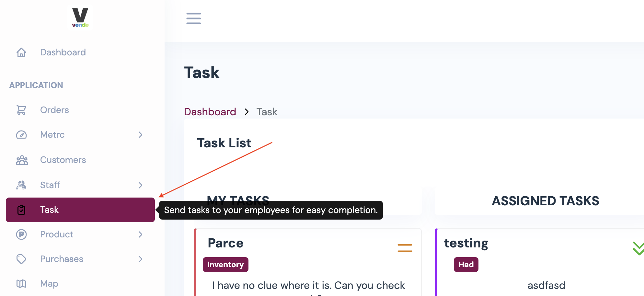Open the Map icon in sidebar
This screenshot has width=644, height=296.
click(21, 284)
